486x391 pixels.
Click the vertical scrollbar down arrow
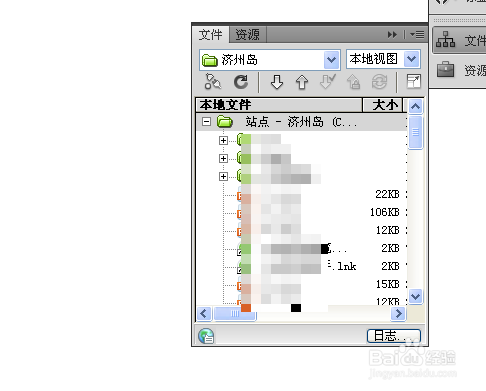tap(415, 296)
